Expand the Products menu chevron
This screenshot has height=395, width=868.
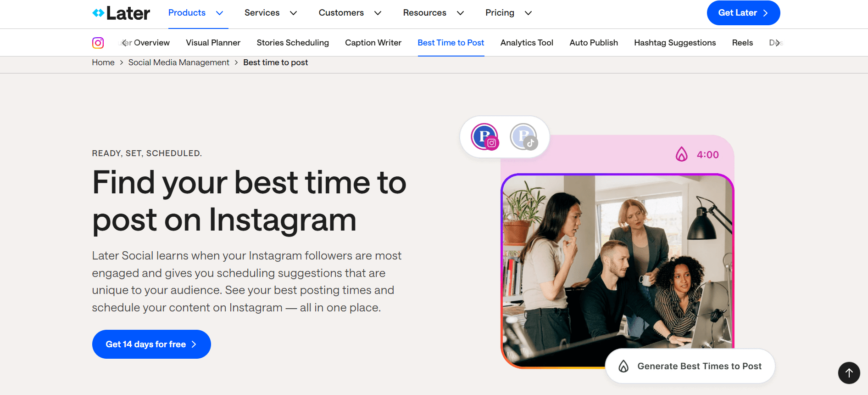(x=220, y=13)
